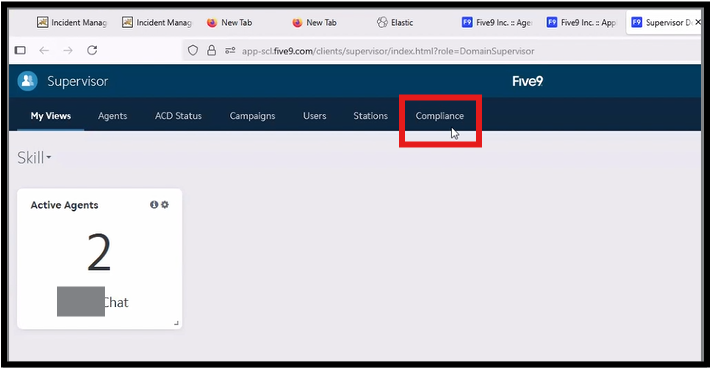
Task: Open the ACD Status tab
Action: [x=178, y=116]
